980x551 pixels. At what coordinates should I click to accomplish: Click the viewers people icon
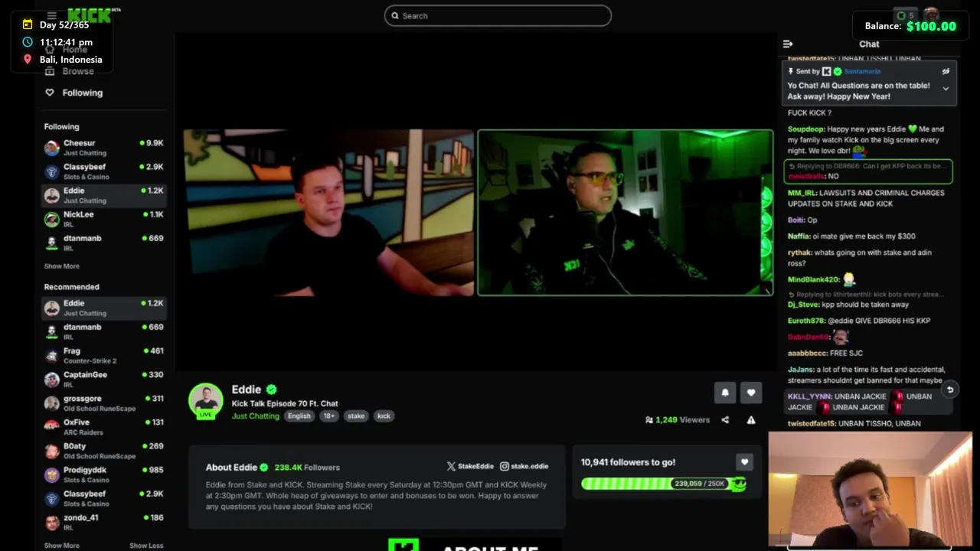pos(649,419)
